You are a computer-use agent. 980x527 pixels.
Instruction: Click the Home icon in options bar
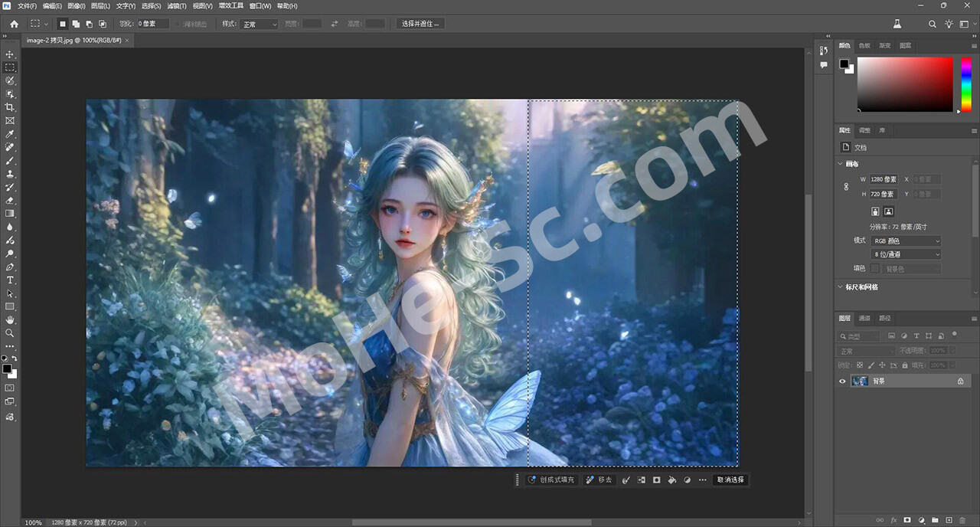[14, 24]
